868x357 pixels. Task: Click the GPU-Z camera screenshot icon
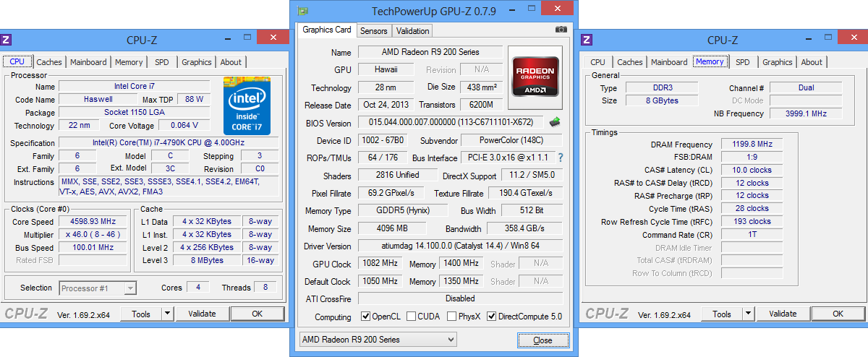[561, 30]
